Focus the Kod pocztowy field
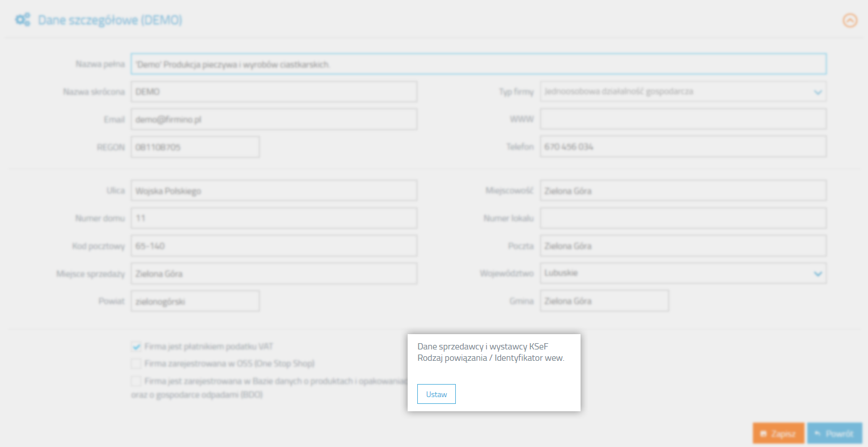 274,246
